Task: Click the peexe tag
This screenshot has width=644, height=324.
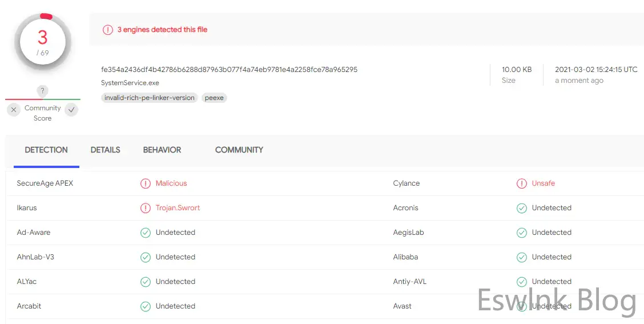Action: pos(214,98)
